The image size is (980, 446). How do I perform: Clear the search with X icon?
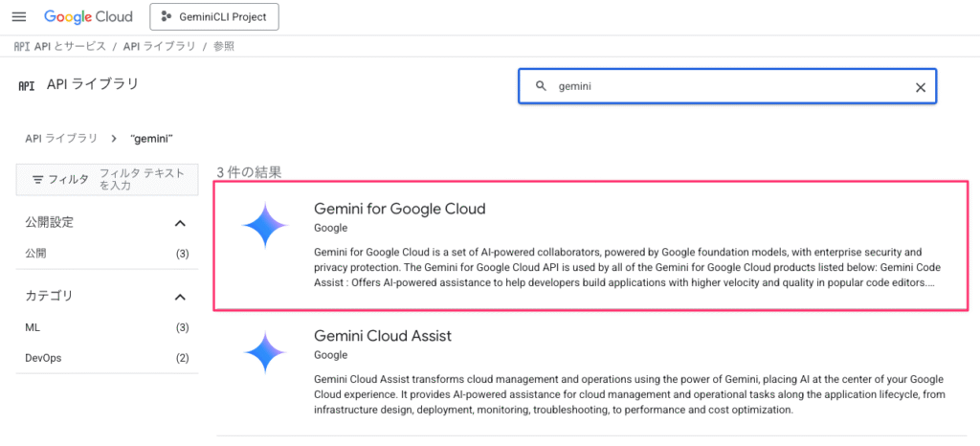pyautogui.click(x=920, y=87)
